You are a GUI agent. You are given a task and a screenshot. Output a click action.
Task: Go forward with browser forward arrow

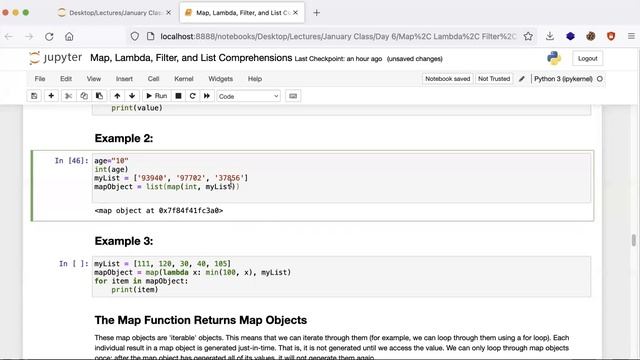29,36
